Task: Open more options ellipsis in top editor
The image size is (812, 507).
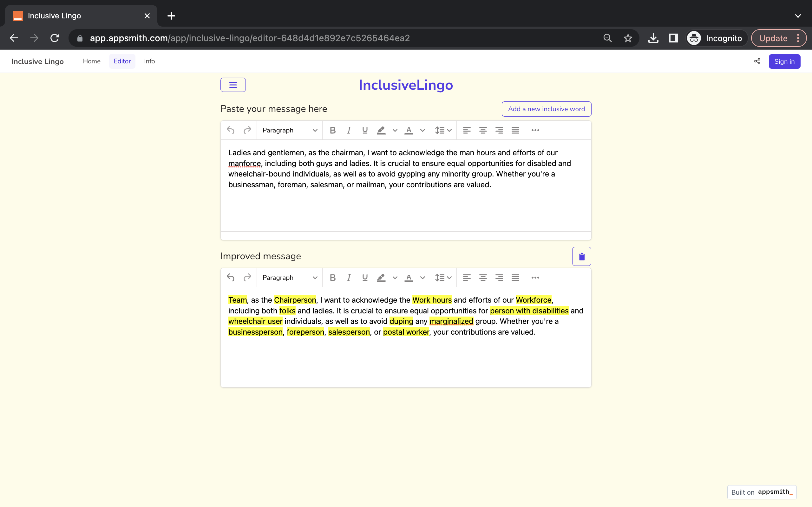Action: coord(535,130)
